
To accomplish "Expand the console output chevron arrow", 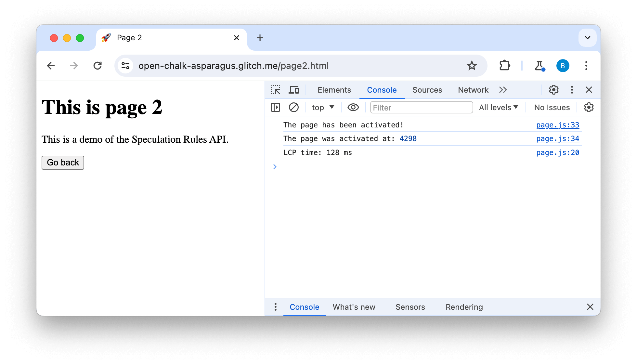I will point(275,167).
